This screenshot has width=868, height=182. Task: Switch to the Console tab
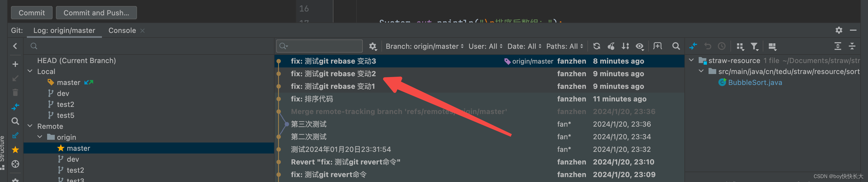pyautogui.click(x=122, y=30)
